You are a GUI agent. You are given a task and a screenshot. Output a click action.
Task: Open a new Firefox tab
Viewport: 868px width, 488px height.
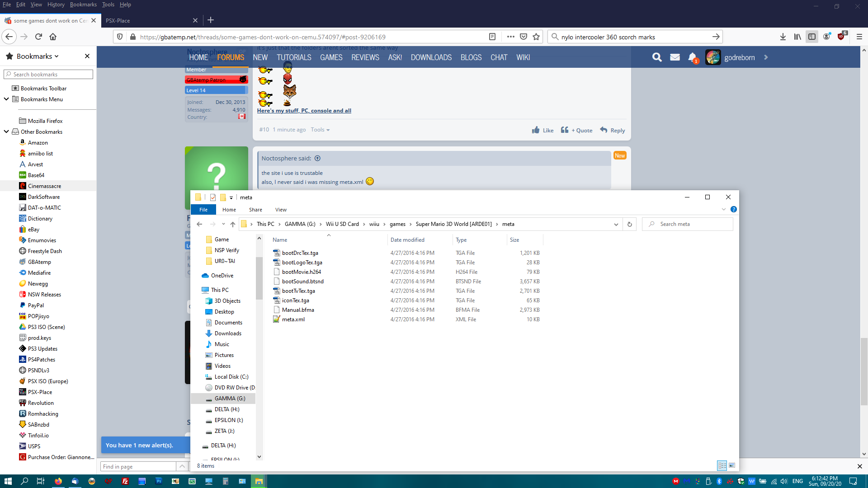coord(211,20)
